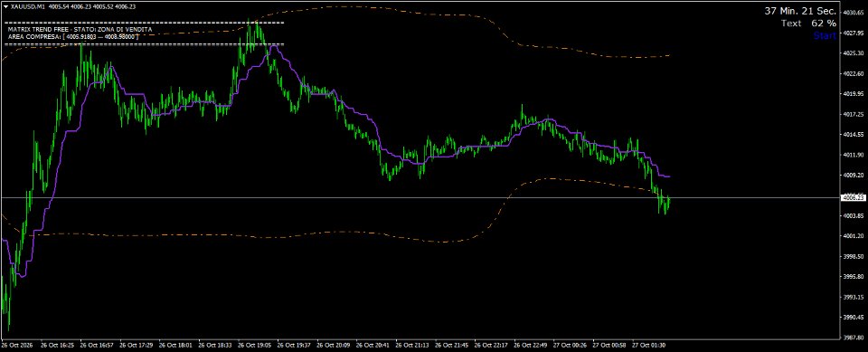Click the 'AREA COMPRESA' price range text
This screenshot has height=352, width=868.
point(72,36)
